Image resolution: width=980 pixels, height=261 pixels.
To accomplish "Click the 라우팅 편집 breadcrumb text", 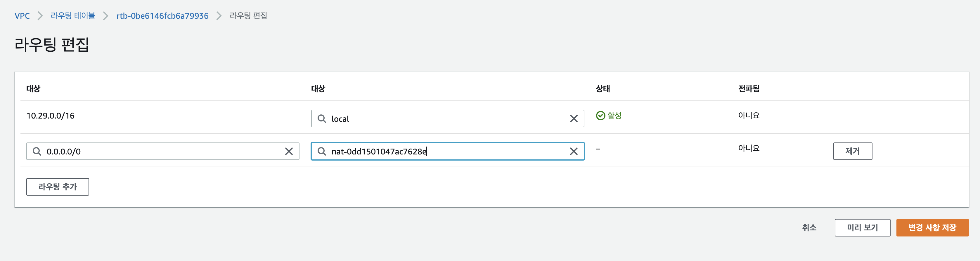I will click(x=248, y=15).
